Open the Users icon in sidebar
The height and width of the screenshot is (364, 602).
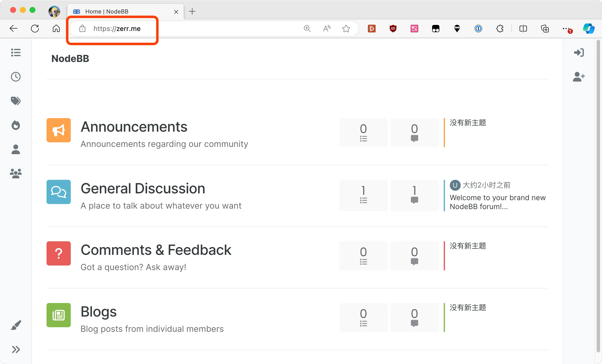[x=16, y=149]
